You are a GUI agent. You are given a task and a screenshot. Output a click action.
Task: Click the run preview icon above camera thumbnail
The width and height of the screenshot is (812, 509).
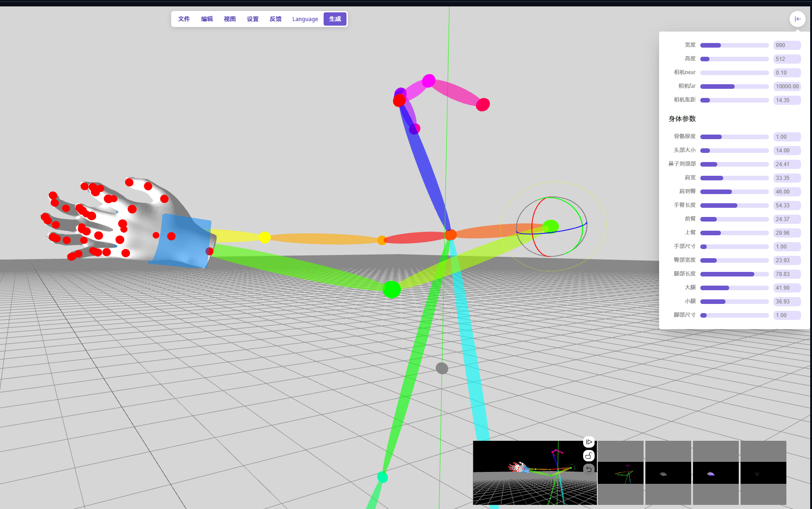[x=589, y=442]
